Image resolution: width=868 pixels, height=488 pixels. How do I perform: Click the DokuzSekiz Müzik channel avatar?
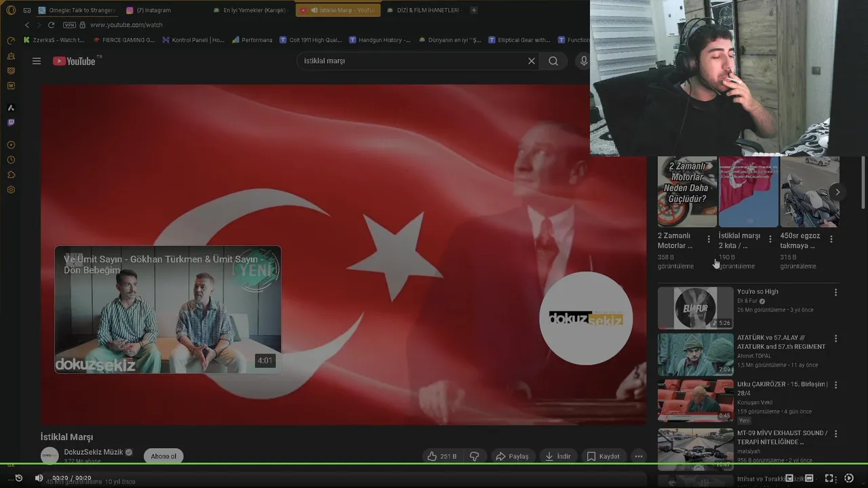(x=50, y=456)
